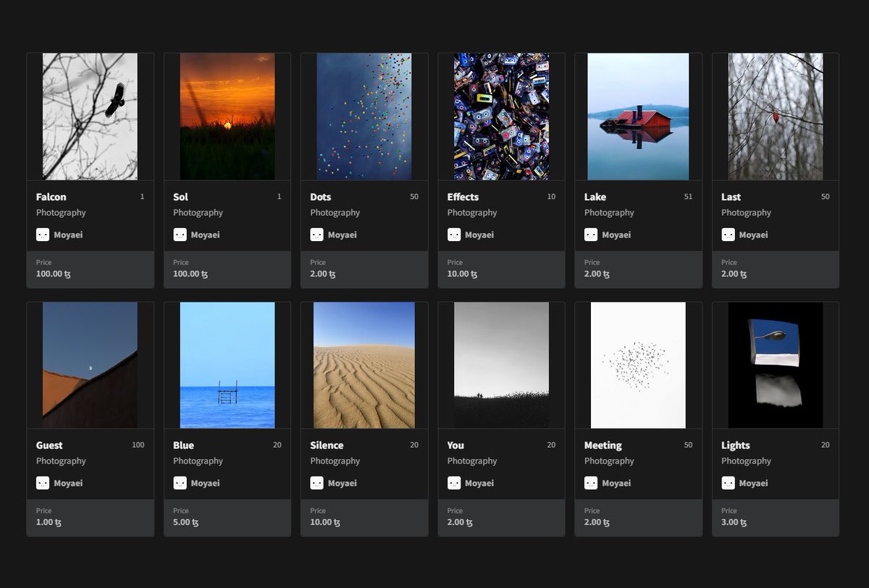Click the Silence 10.00 tz price
The height and width of the screenshot is (588, 869).
coord(325,522)
